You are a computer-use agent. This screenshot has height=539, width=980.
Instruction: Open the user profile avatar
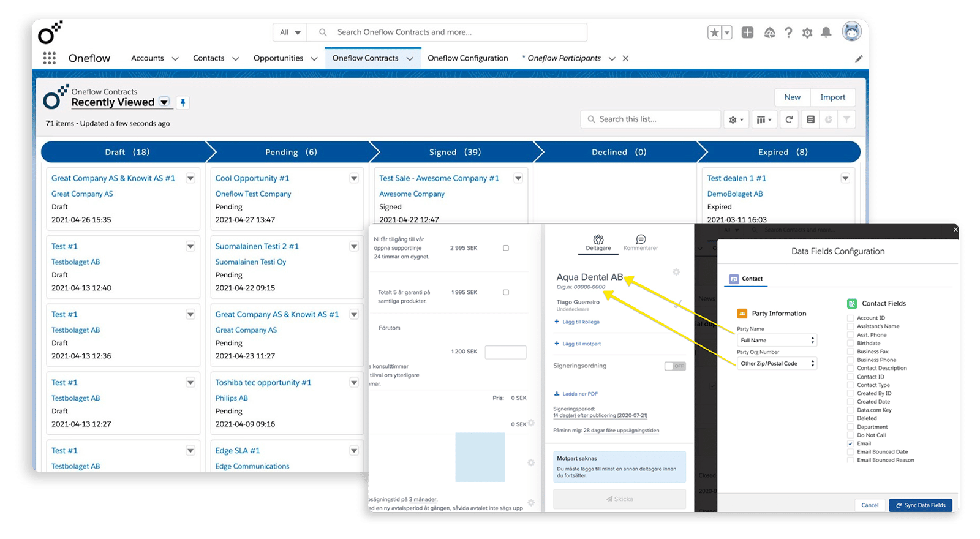[x=851, y=31]
